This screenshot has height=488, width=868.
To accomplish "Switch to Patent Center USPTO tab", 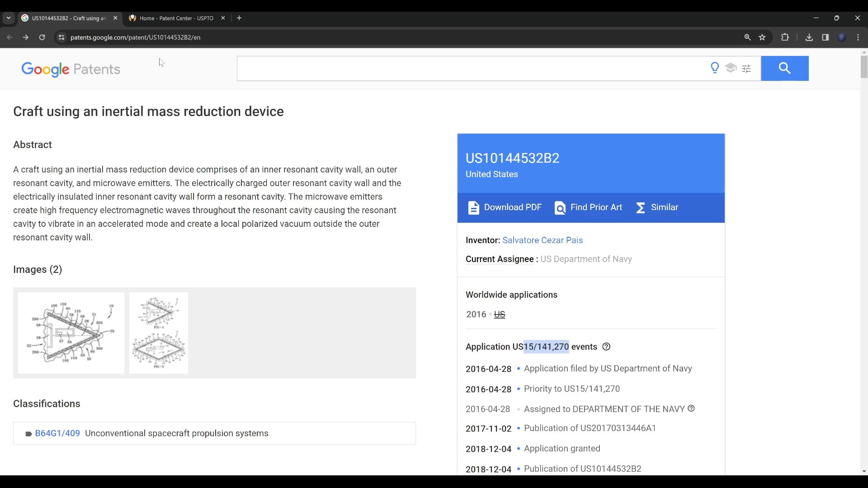I will (x=176, y=18).
